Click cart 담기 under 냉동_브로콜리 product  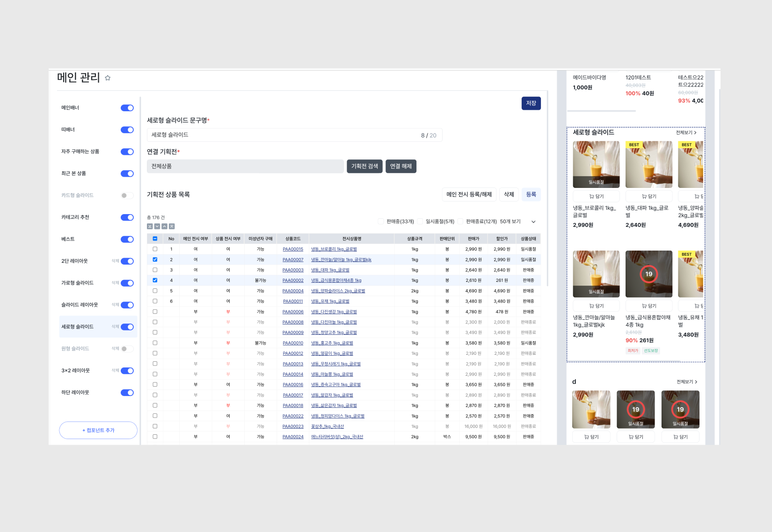click(596, 196)
